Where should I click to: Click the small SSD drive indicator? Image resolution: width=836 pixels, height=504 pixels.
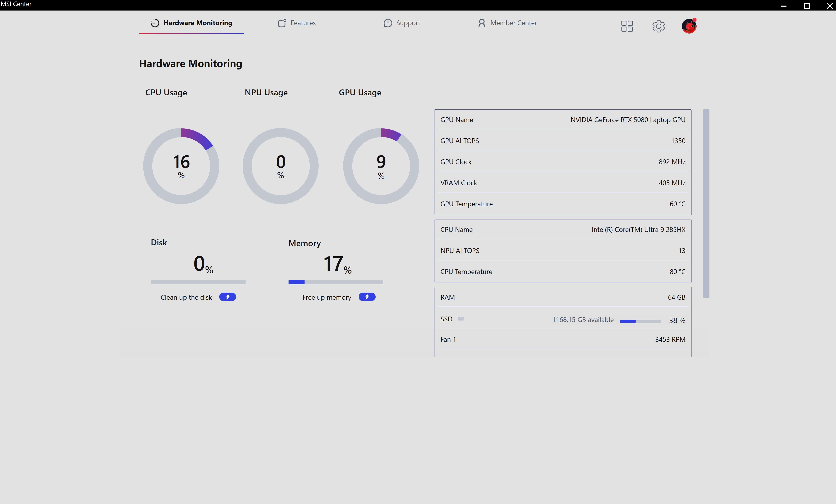tap(460, 319)
